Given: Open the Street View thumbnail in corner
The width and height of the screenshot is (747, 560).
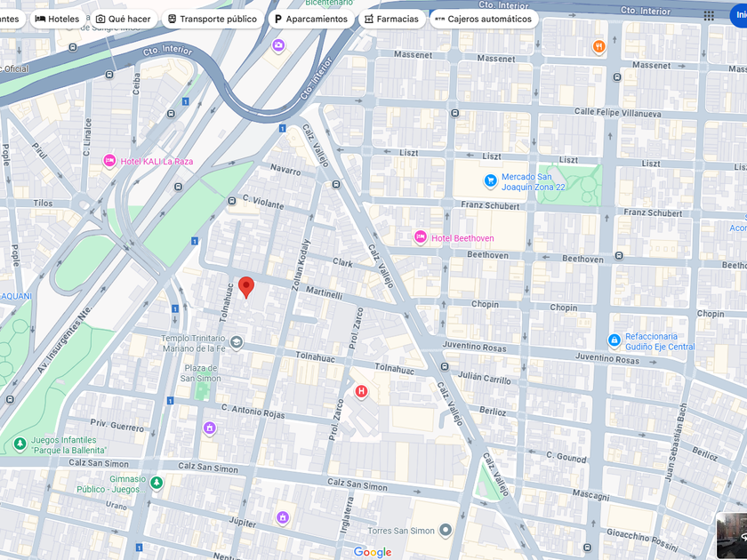Looking at the screenshot, I should click(x=732, y=536).
